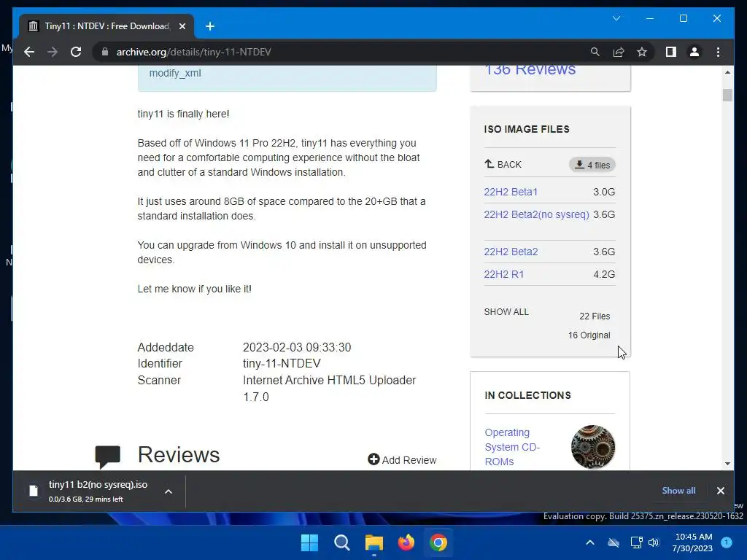
Task: Open the Chrome profile menu
Action: point(694,52)
